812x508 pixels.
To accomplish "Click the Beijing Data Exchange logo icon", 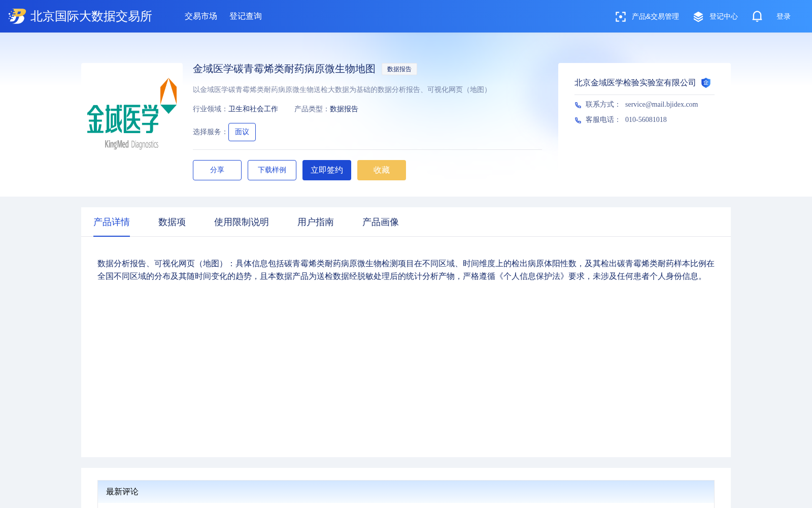I will pos(17,16).
